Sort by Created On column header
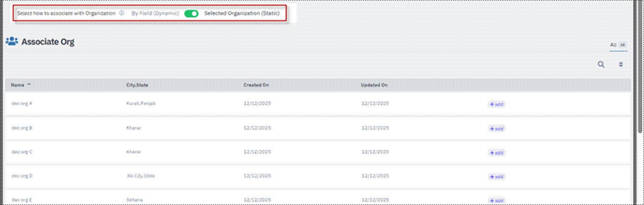The width and height of the screenshot is (644, 205). click(256, 85)
